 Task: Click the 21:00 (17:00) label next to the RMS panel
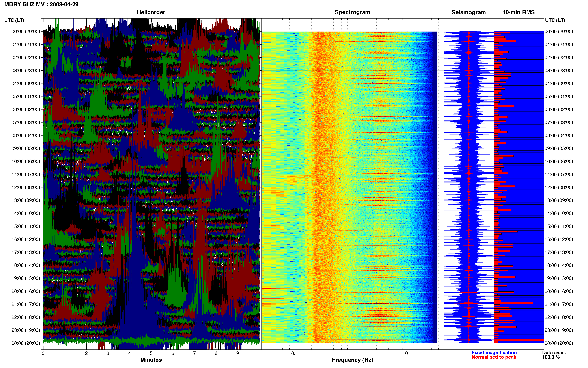(559, 304)
